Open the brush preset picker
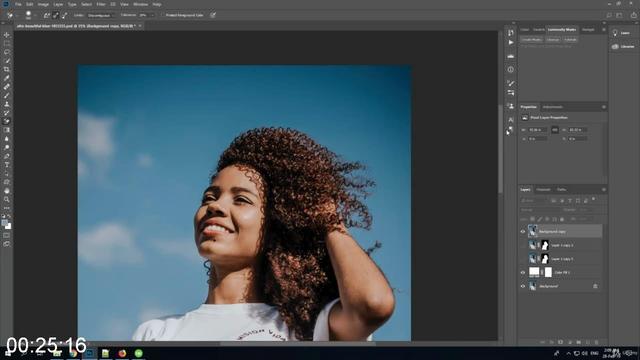The height and width of the screenshot is (360, 640). [x=29, y=15]
